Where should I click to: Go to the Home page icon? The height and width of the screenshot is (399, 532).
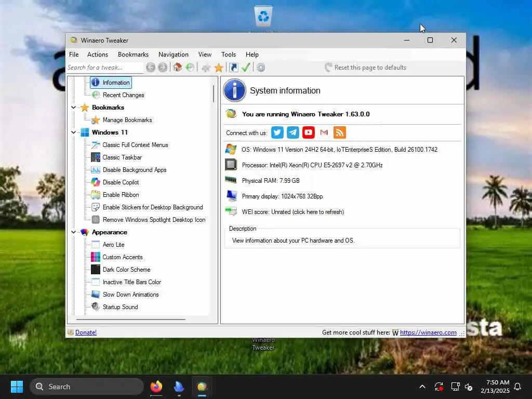coord(178,67)
